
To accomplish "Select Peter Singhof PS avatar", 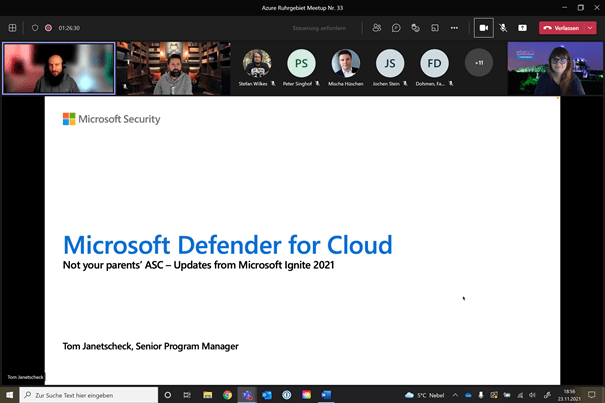I will click(301, 63).
